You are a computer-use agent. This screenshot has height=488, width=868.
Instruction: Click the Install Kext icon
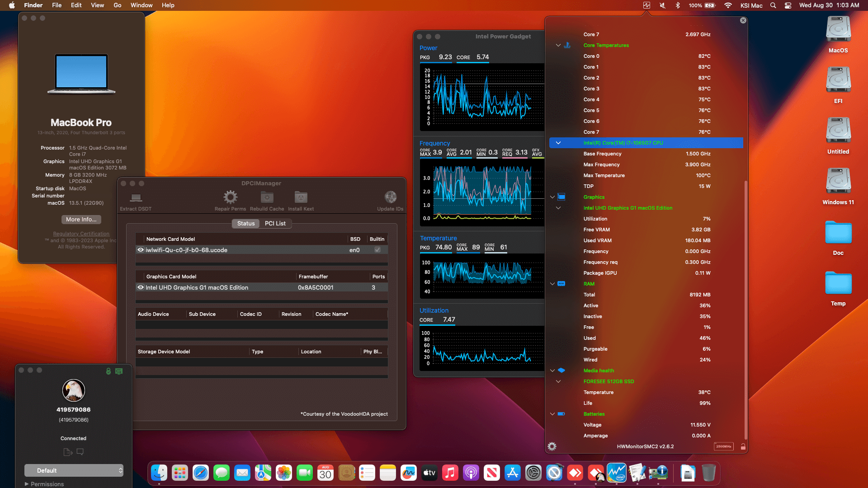[x=301, y=197]
